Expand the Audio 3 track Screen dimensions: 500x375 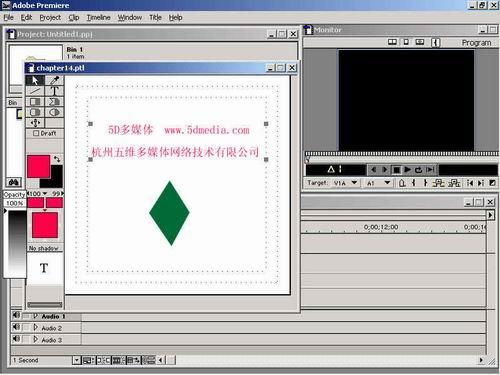36,340
